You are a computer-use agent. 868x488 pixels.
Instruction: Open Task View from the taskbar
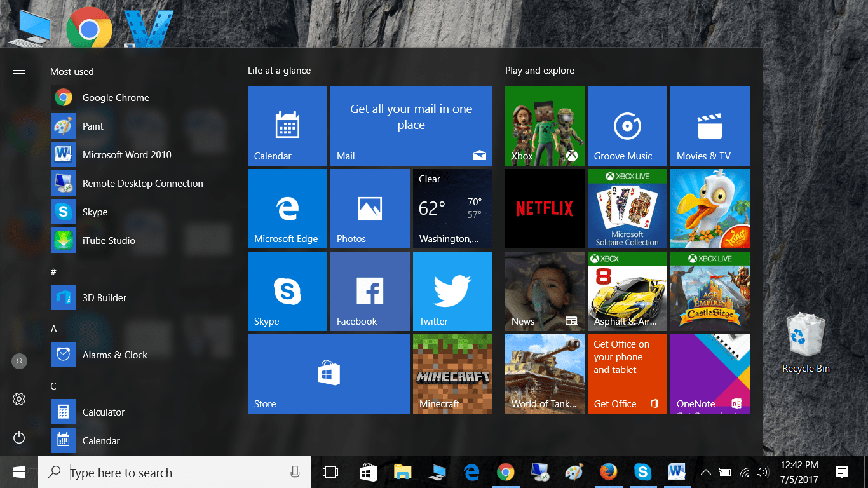[x=330, y=472]
